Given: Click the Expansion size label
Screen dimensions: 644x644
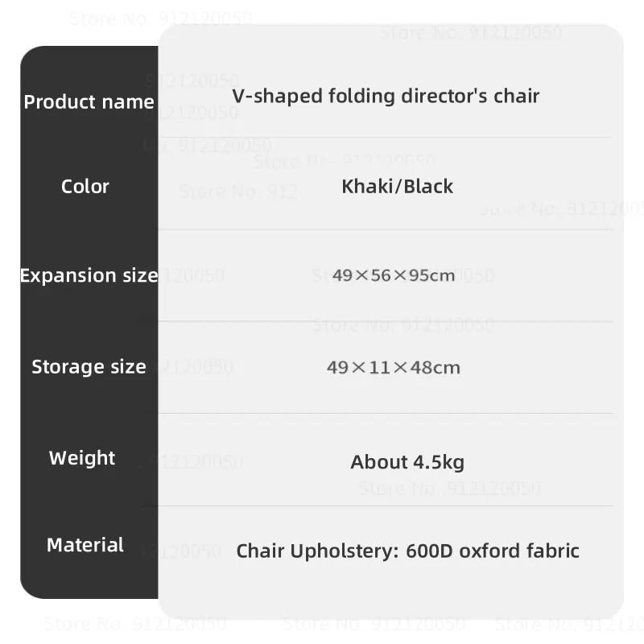Looking at the screenshot, I should pyautogui.click(x=89, y=275).
